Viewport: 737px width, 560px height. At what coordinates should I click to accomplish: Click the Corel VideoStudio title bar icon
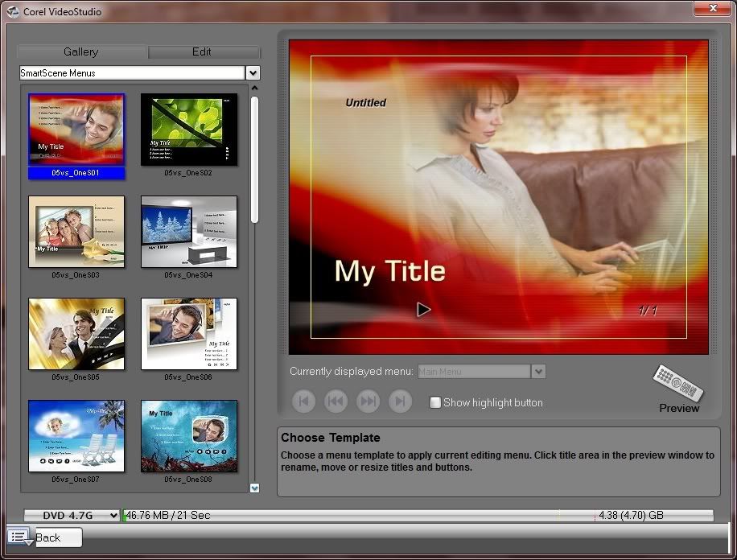[12, 12]
